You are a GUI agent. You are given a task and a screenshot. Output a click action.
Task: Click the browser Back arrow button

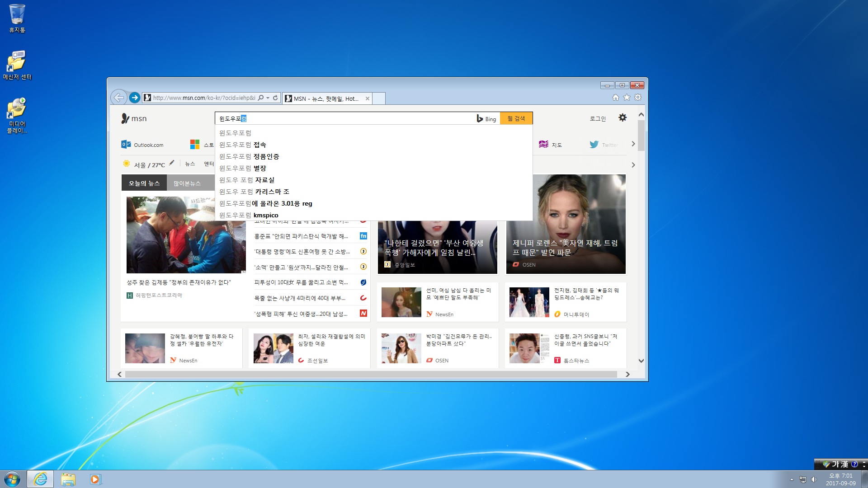(x=118, y=97)
